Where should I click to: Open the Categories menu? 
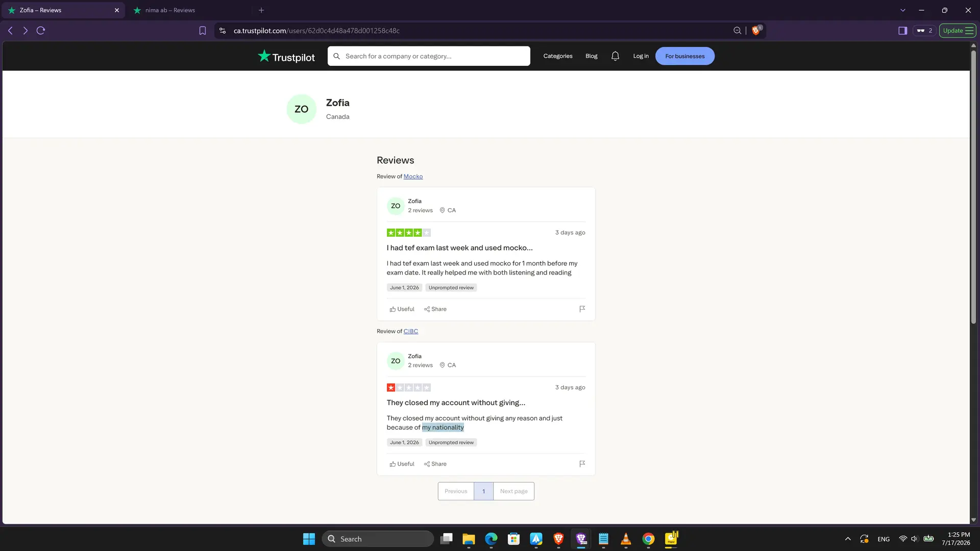click(x=557, y=56)
